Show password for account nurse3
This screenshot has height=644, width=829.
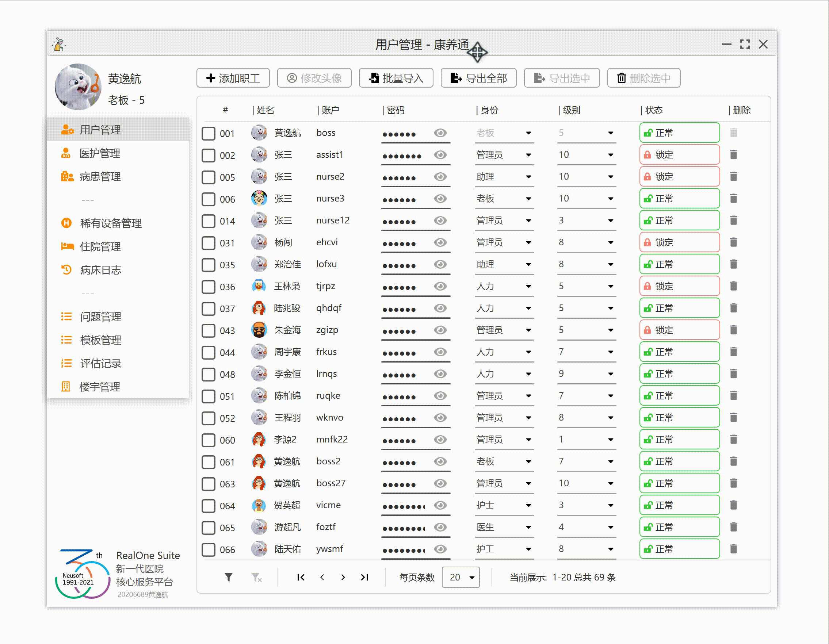[440, 199]
